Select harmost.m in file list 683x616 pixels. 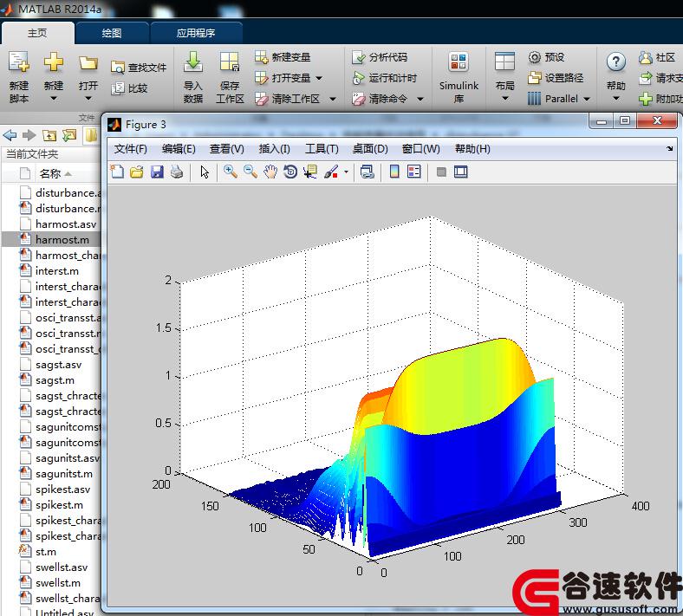point(51,240)
